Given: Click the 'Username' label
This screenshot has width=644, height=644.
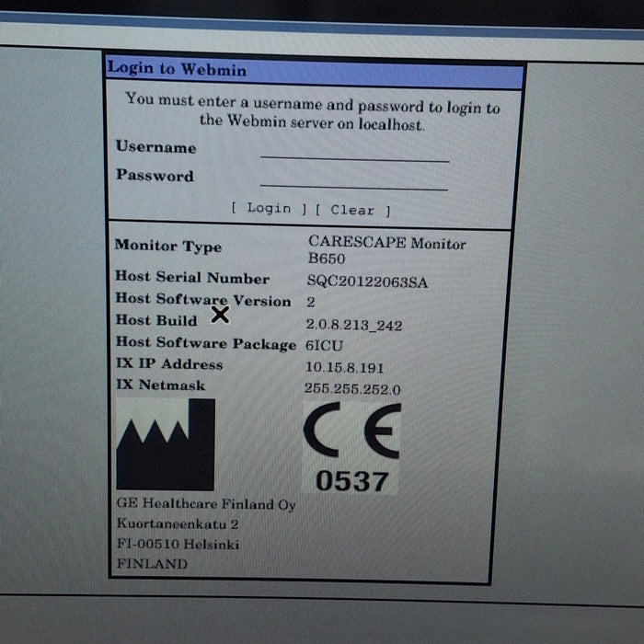Looking at the screenshot, I should coord(156,146).
